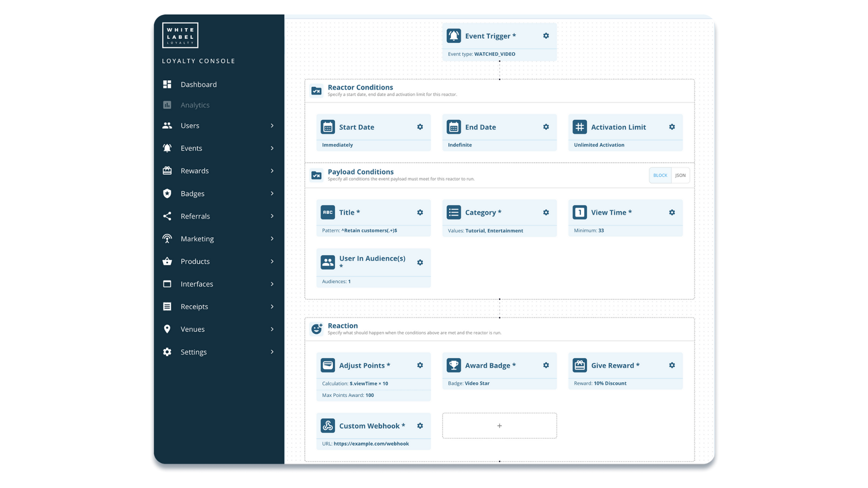
Task: Click the Event Trigger bell icon
Action: coord(454,36)
